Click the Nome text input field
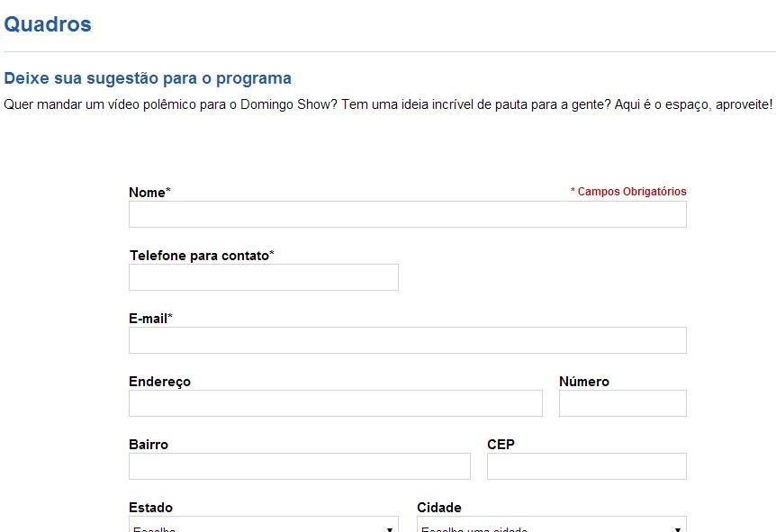776x532 pixels. pyautogui.click(x=407, y=214)
